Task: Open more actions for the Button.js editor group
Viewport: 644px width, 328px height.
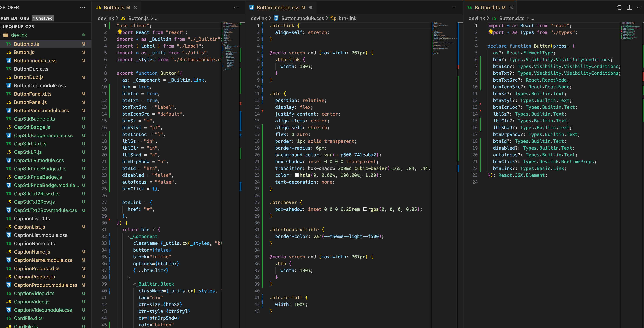Action: [x=236, y=8]
